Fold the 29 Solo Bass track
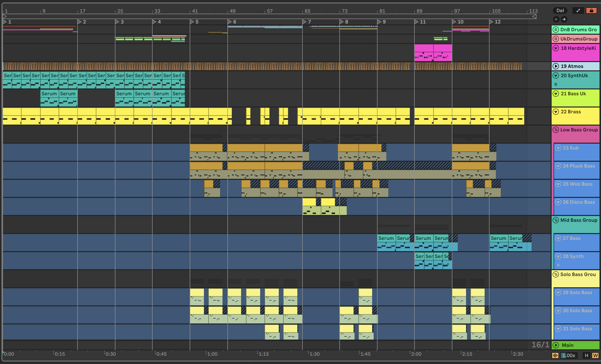Screen dimensions: 601x364 click(x=558, y=292)
